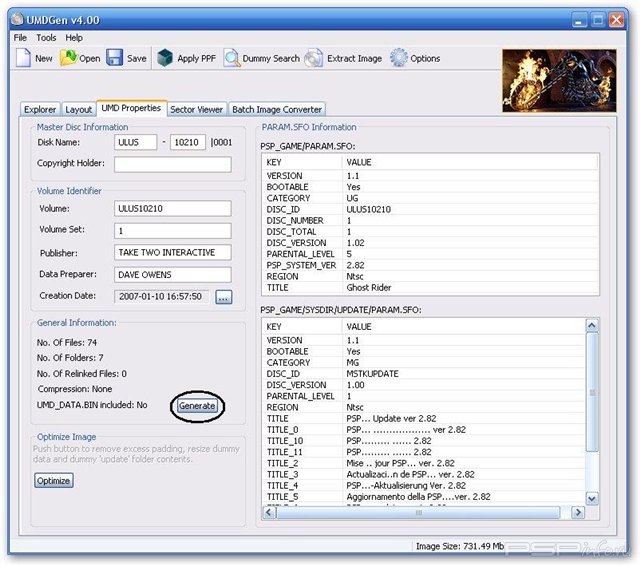Click the Copyright Holder input field
Screen dimensions: 640x566
point(173,164)
